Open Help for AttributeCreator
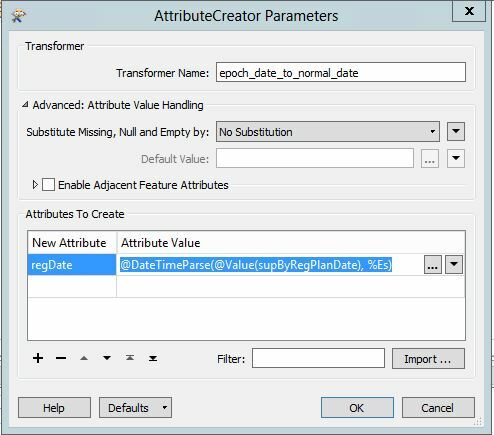 (54, 407)
